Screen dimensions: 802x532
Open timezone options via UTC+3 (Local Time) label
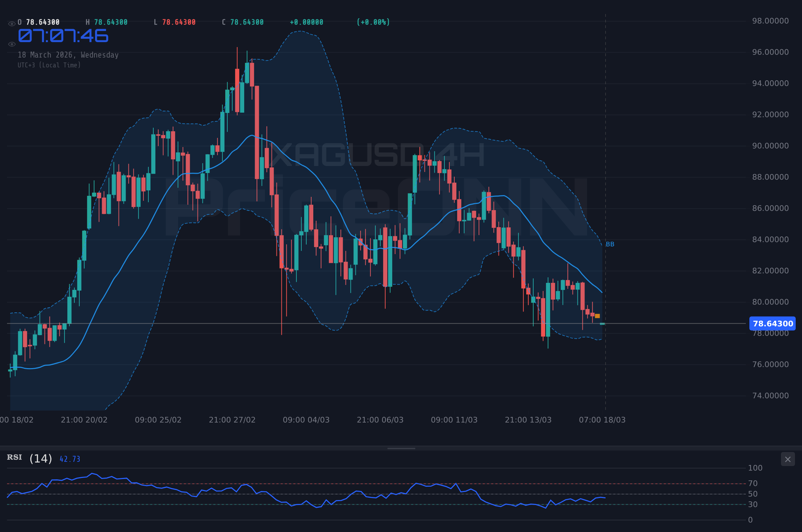point(49,65)
